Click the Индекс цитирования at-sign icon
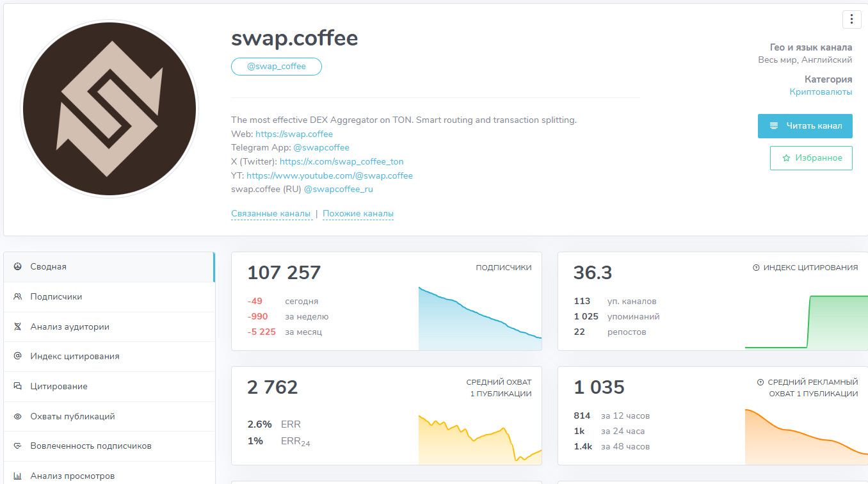 click(18, 356)
